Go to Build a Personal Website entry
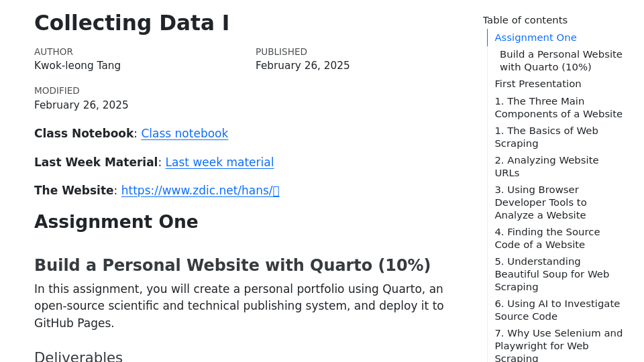Screen dimensions: 644x362 (x=560, y=60)
